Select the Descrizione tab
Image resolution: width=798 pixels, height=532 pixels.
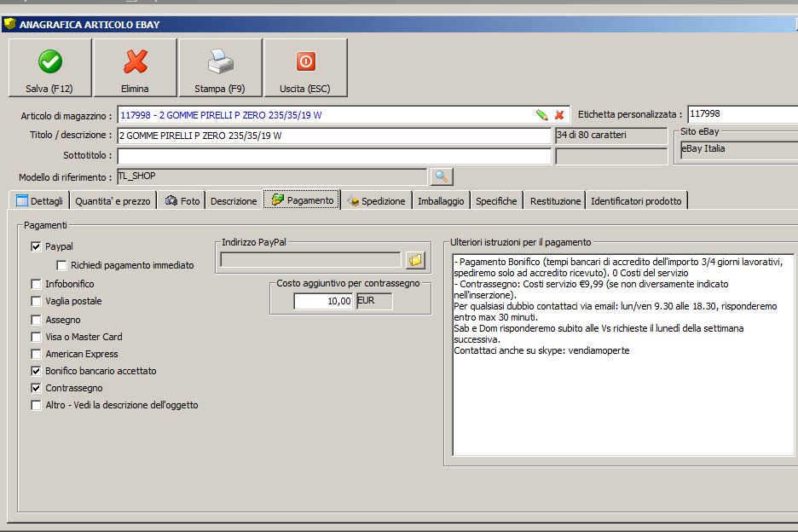click(x=234, y=200)
